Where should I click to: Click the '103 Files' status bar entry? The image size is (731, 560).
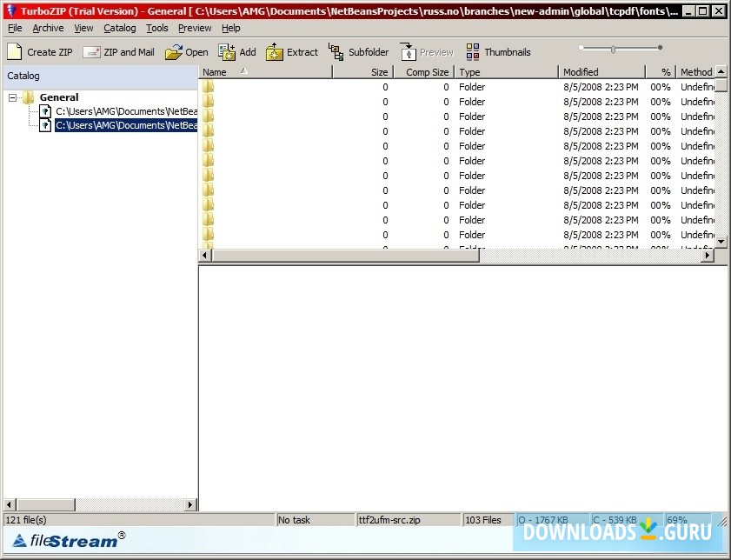488,520
